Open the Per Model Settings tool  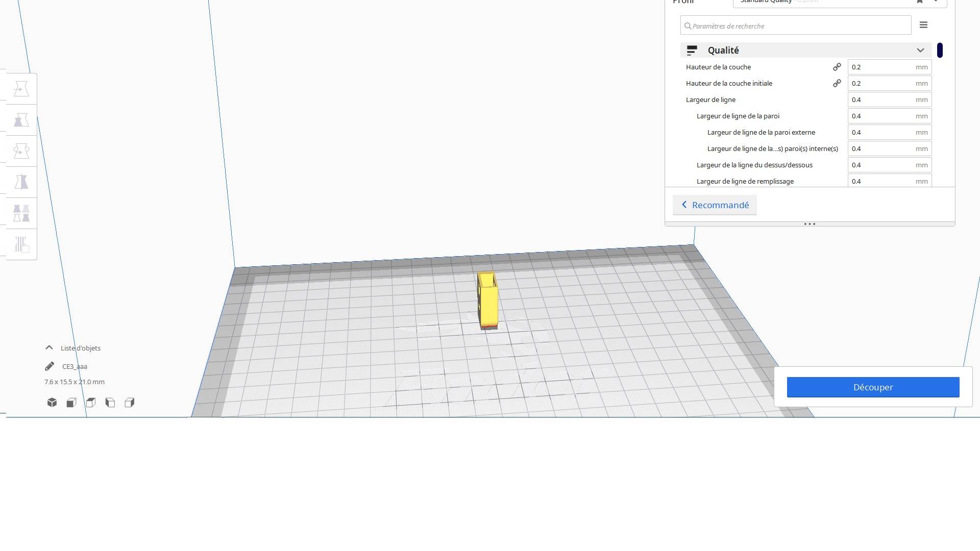pos(21,213)
